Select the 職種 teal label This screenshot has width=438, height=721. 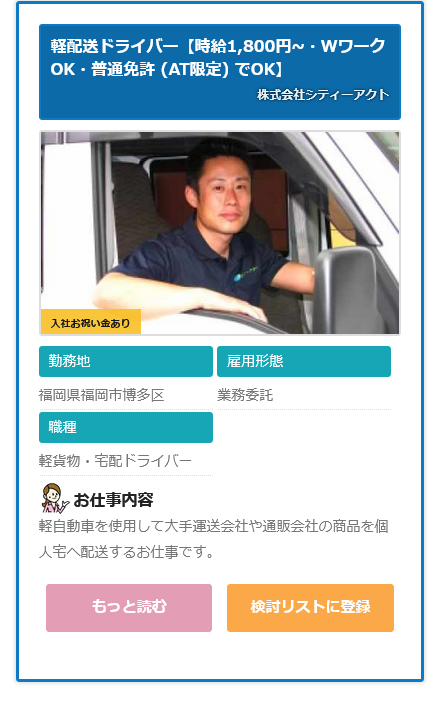coord(125,427)
